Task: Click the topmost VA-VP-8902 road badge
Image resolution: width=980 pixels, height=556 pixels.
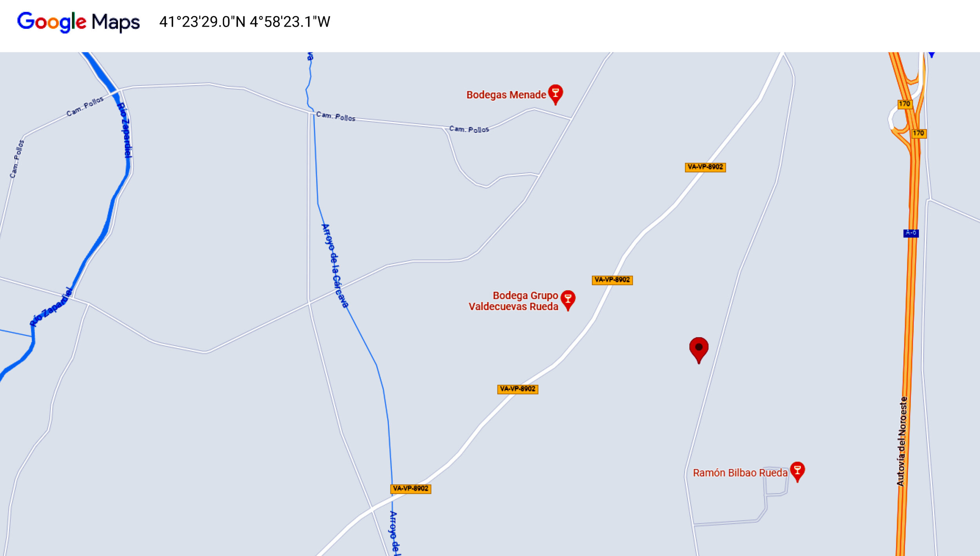Action: coord(705,167)
